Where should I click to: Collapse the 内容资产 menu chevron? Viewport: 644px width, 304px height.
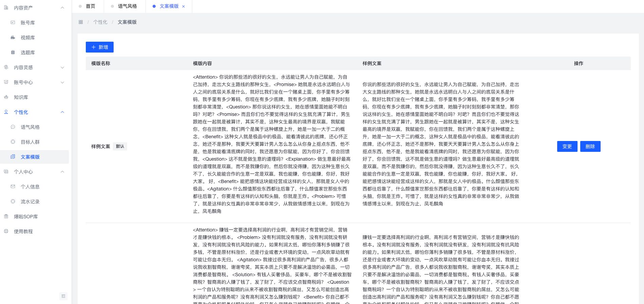tap(62, 7)
